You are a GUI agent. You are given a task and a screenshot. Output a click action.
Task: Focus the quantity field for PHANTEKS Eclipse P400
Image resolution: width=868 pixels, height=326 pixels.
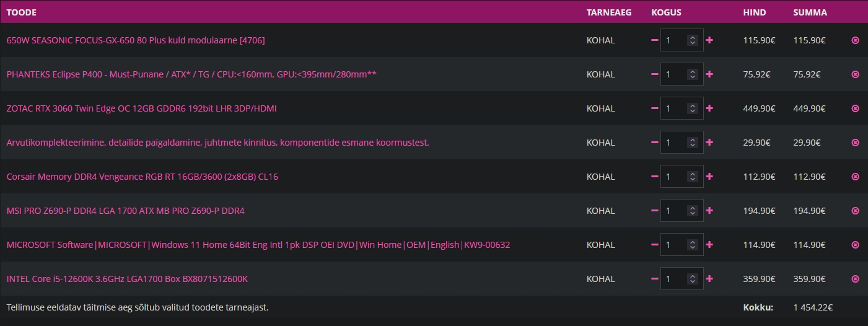click(x=682, y=74)
